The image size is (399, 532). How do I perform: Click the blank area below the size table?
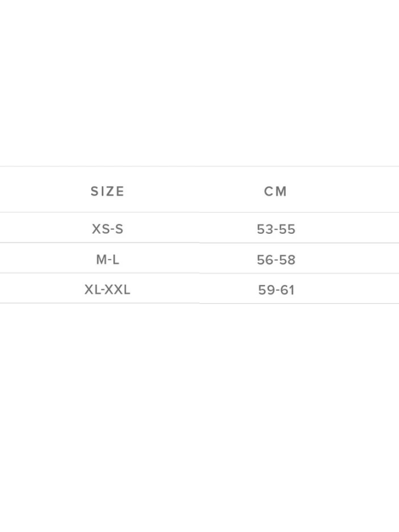(199, 416)
